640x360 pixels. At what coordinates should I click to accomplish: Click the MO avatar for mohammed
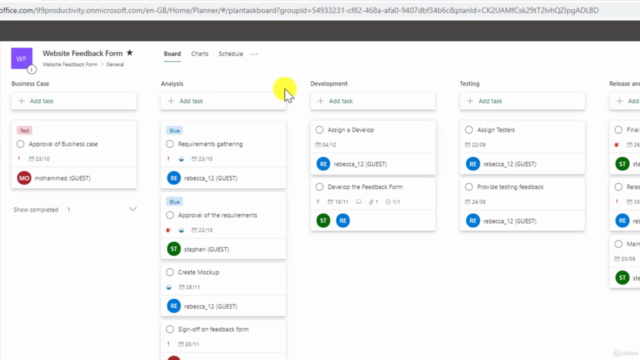point(24,178)
